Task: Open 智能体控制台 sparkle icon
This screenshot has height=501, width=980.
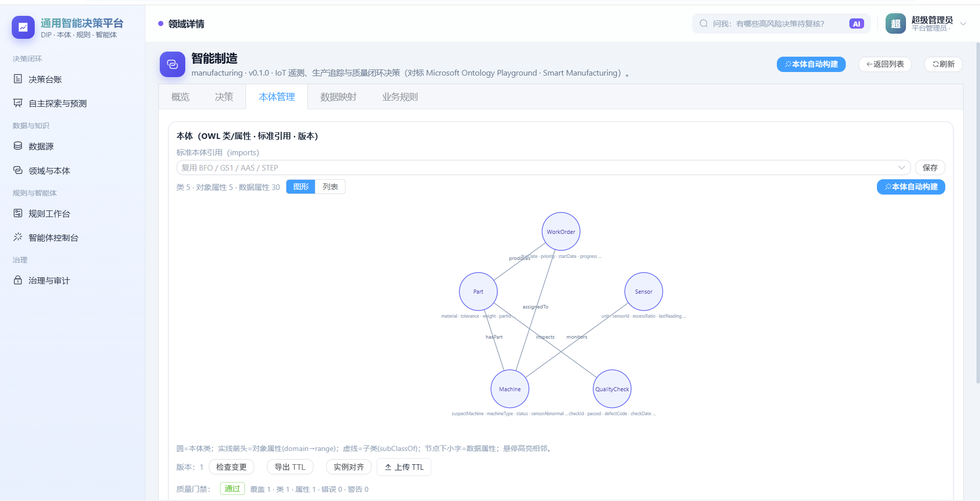Action: click(x=18, y=237)
